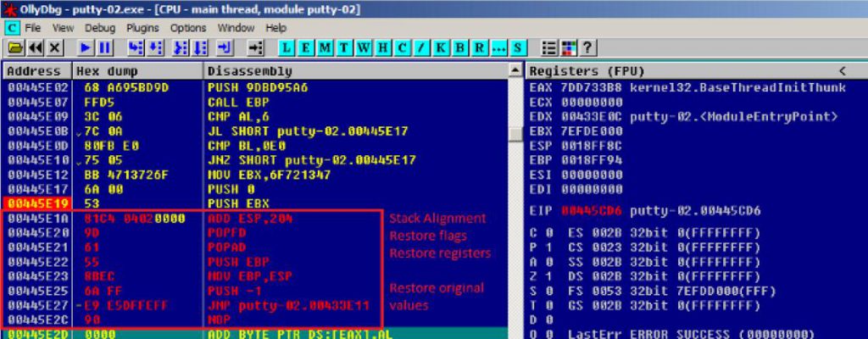Open appearance options color grid icon
The height and width of the screenshot is (339, 868).
(x=567, y=48)
